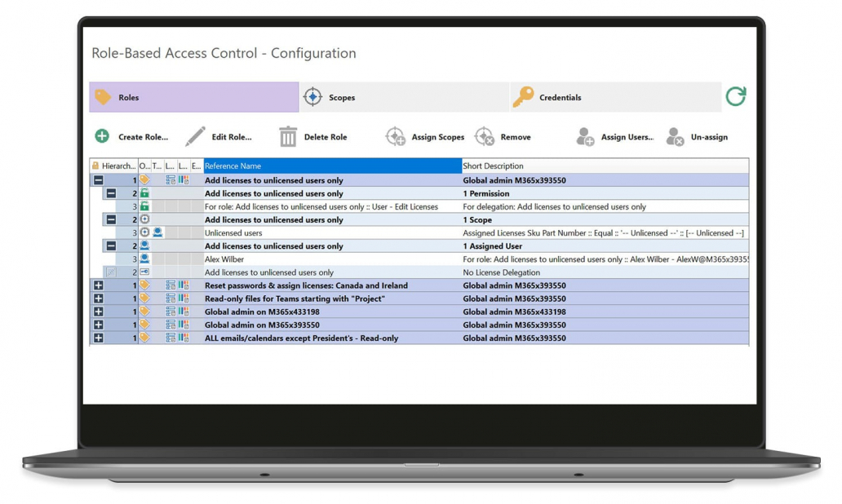This screenshot has height=504, width=842.
Task: Click Edit Role button
Action: click(x=219, y=137)
